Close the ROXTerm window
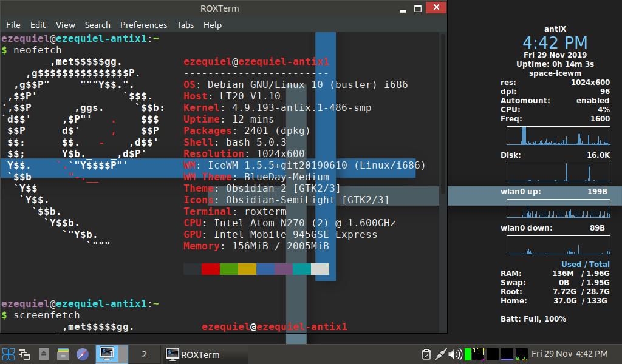This screenshot has width=622, height=364. (x=436, y=7)
